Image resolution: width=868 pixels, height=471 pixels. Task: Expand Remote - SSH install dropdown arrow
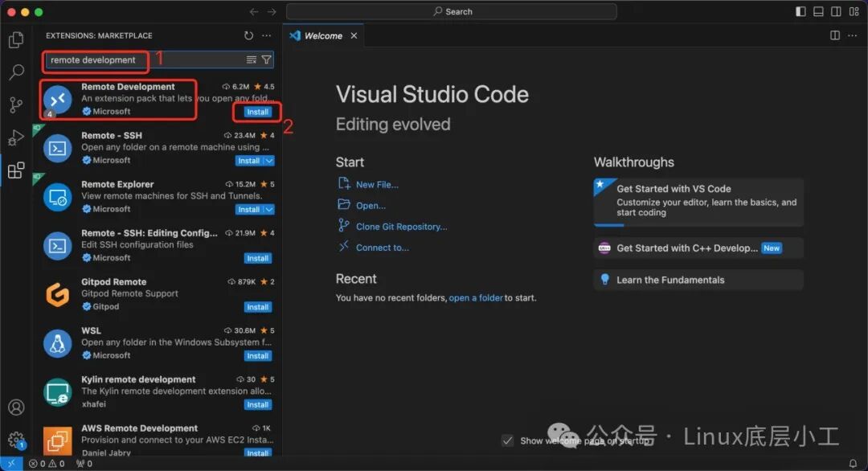click(269, 161)
